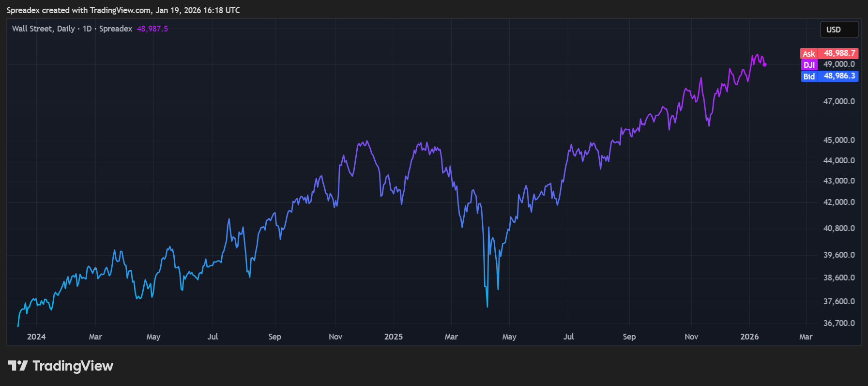This screenshot has width=868, height=386.
Task: Click the 37,600.0 price axis label
Action: tap(839, 301)
